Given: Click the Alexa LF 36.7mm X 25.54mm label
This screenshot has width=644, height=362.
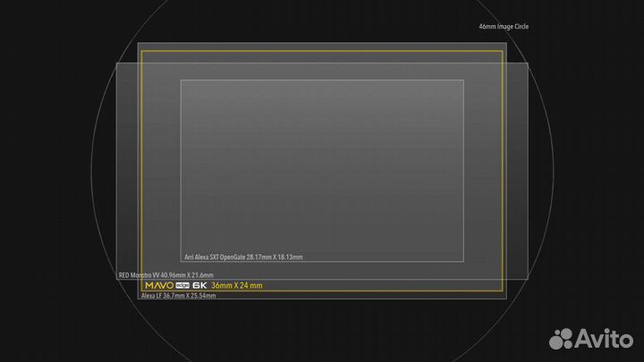Looking at the screenshot, I should [178, 296].
